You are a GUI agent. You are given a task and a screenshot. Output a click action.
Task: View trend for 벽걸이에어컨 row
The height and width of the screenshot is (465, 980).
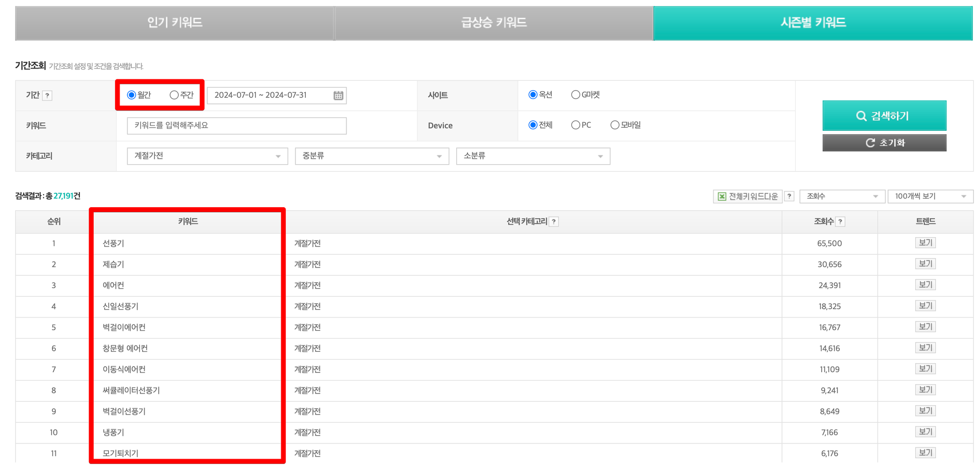[925, 327]
